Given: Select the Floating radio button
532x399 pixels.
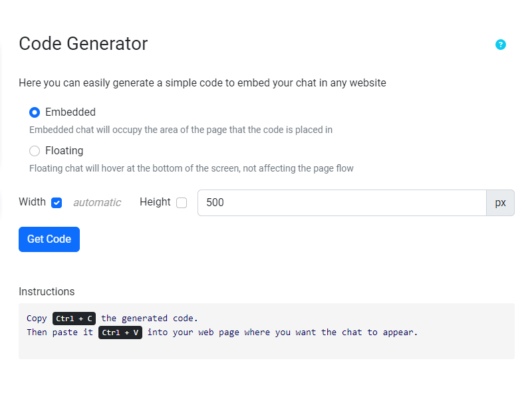Looking at the screenshot, I should [x=35, y=151].
